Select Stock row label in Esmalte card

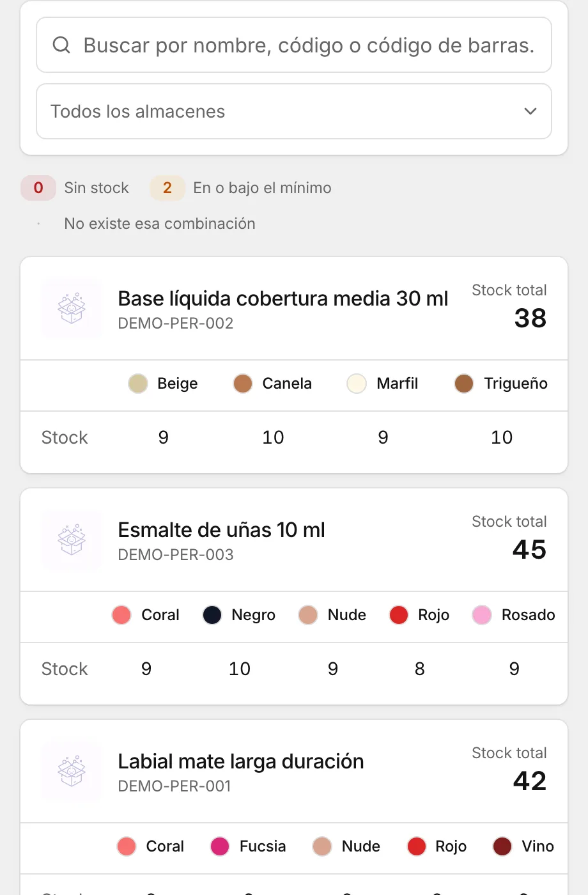tap(65, 669)
